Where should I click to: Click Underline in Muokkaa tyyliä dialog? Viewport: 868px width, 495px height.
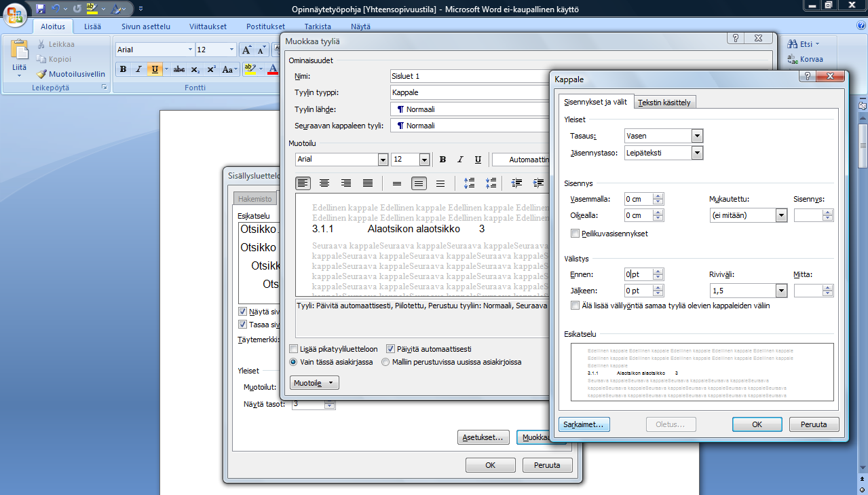[x=478, y=160]
